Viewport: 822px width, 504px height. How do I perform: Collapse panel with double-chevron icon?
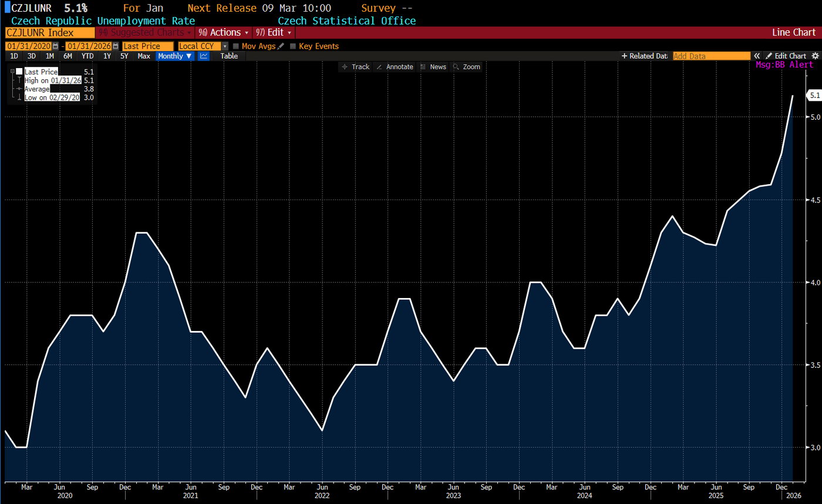(x=757, y=56)
